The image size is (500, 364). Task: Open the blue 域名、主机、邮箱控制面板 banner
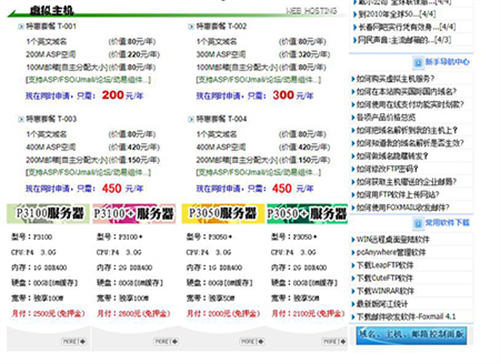[411, 335]
